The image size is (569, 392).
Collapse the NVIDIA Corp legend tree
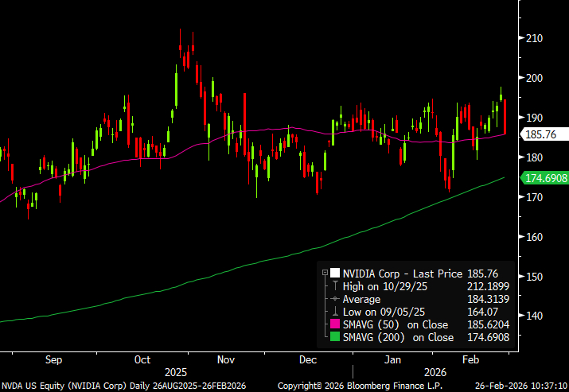tap(325, 273)
